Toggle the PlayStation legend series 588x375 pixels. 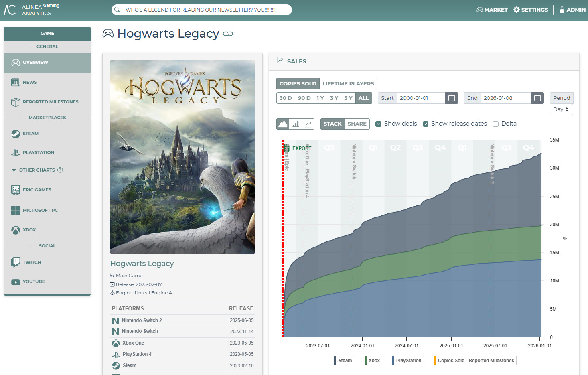pyautogui.click(x=408, y=361)
